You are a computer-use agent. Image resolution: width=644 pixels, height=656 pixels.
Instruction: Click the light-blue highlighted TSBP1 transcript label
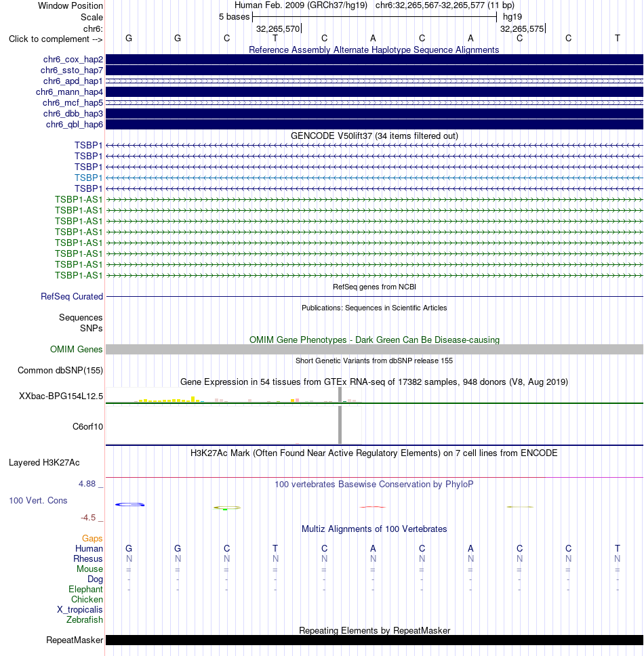(88, 178)
